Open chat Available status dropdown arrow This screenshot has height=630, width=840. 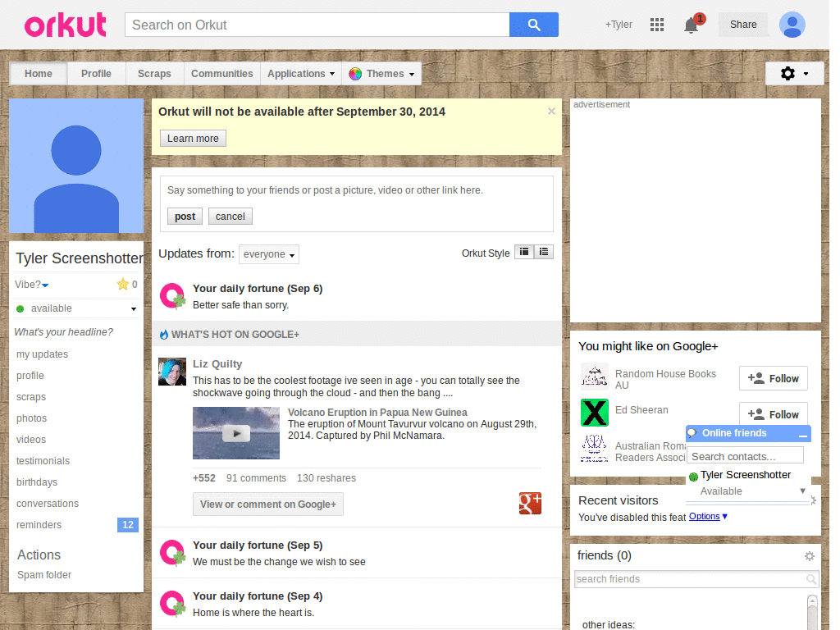click(x=802, y=491)
